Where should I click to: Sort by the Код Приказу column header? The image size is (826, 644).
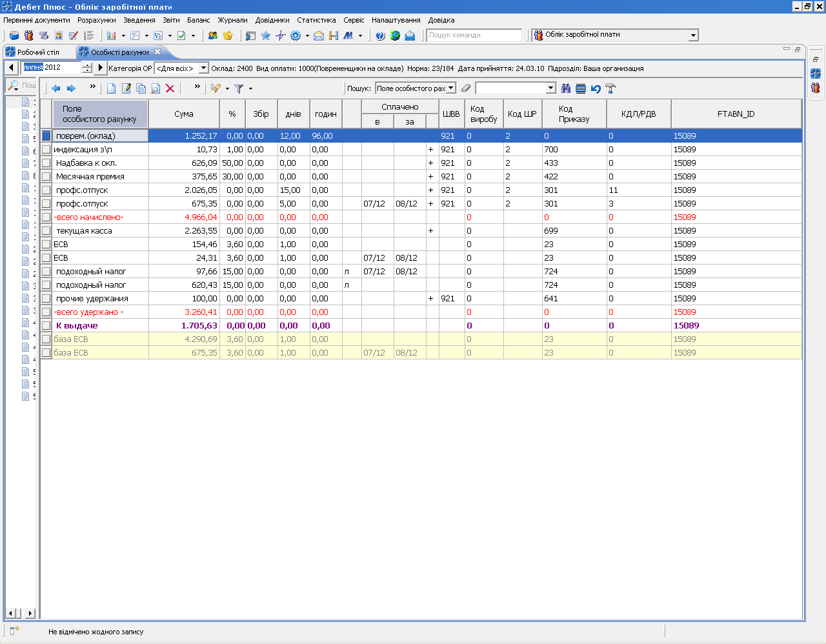click(x=574, y=114)
